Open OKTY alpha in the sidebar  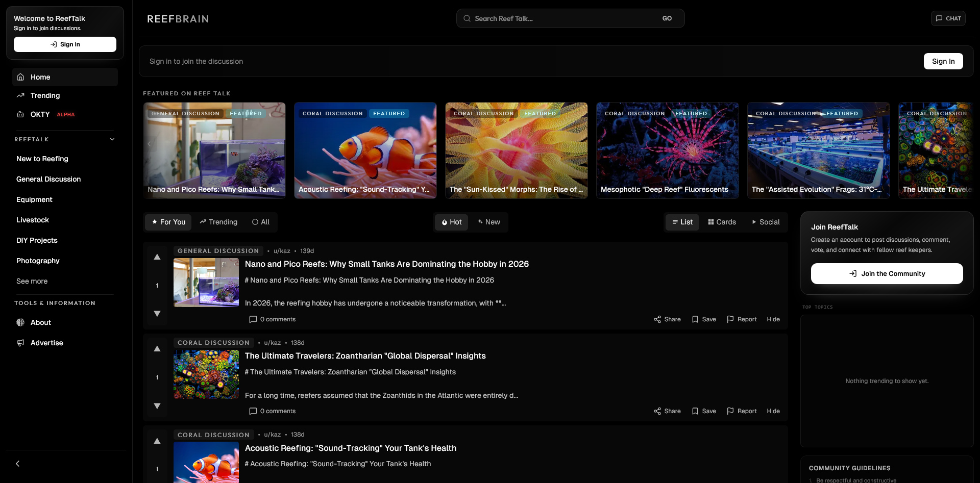(65, 114)
